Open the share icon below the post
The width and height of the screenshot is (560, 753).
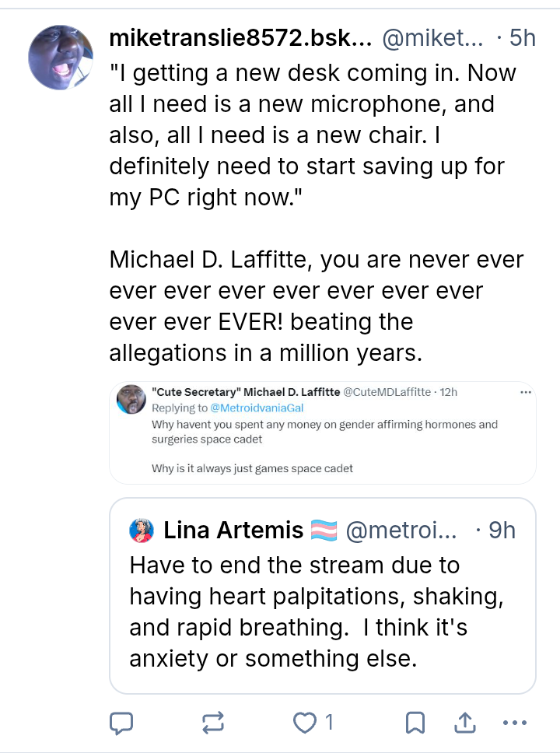pos(464,723)
